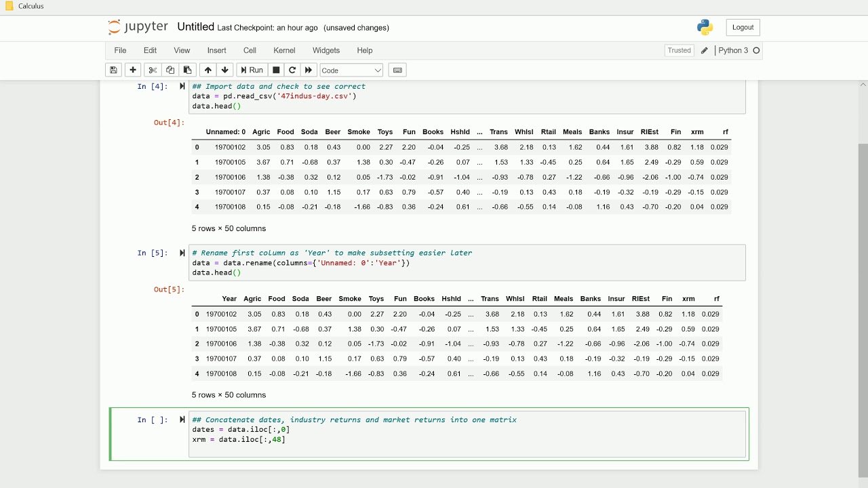
Task: Open the Edit menu
Action: (x=151, y=50)
